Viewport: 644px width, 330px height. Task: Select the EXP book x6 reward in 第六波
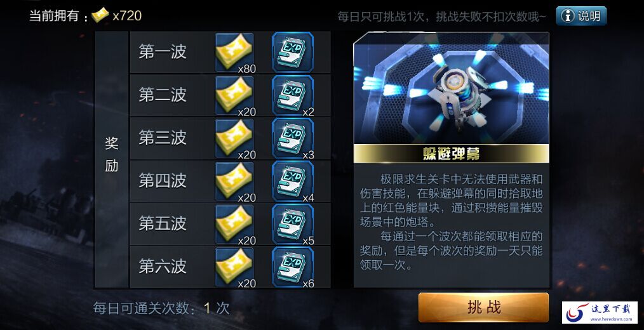point(293,267)
